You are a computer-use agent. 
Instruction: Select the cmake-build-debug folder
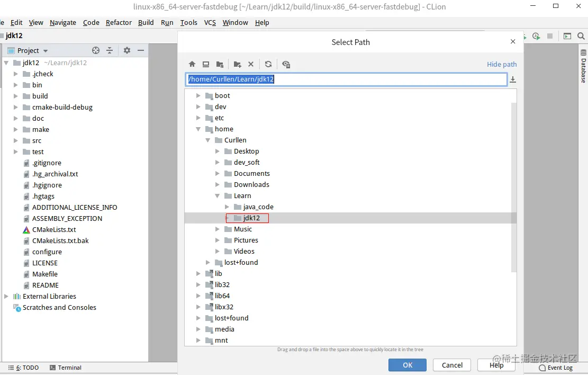[x=62, y=108]
